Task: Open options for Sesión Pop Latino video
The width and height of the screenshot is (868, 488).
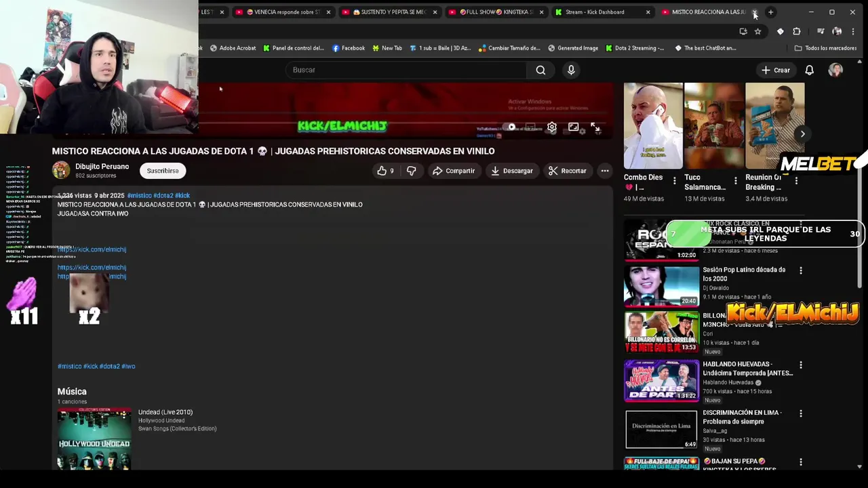Action: click(x=801, y=270)
